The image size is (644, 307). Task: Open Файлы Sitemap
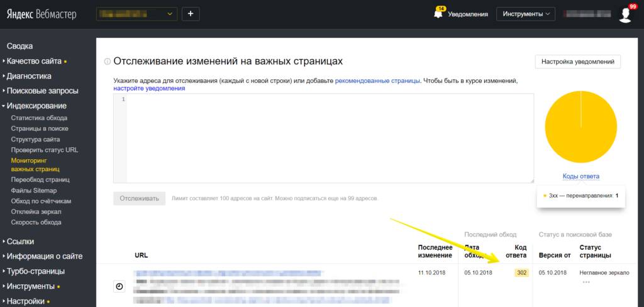coord(34,190)
